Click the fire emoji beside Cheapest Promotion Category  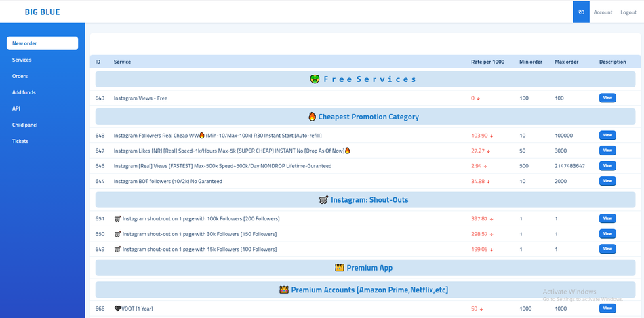click(312, 117)
